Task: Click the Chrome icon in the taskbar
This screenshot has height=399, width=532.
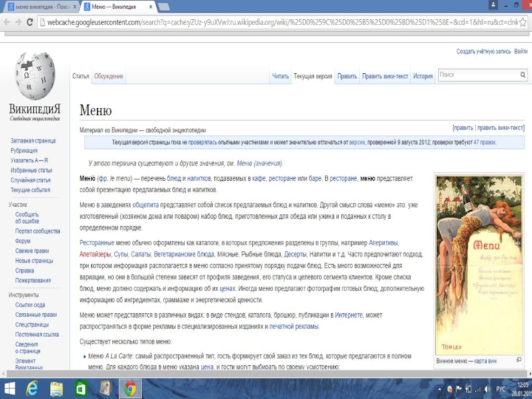Action: click(130, 388)
